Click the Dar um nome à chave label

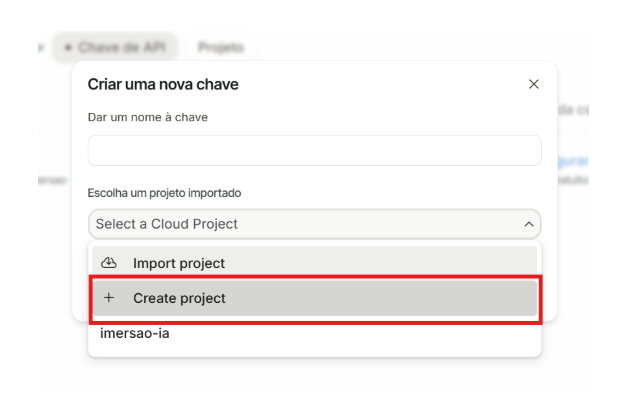(x=147, y=117)
